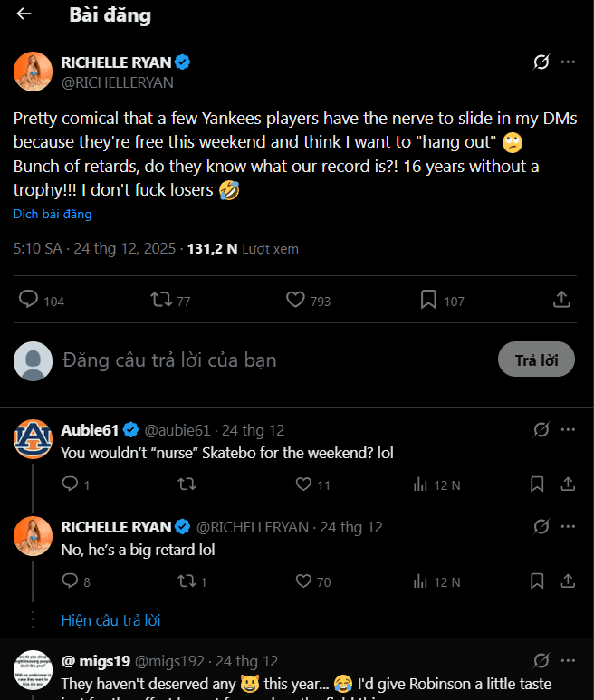Click the reply text input field
594x700 pixels.
[x=272, y=360]
